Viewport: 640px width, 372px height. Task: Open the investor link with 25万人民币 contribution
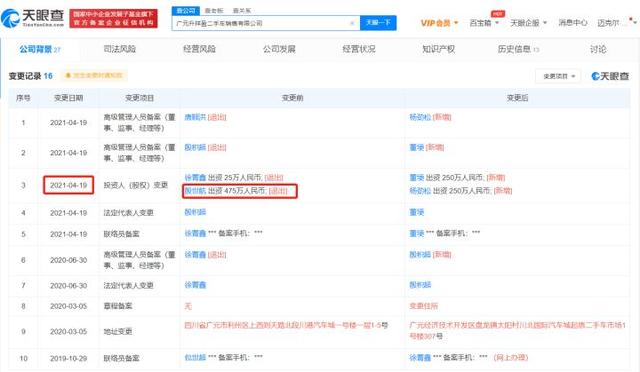195,178
